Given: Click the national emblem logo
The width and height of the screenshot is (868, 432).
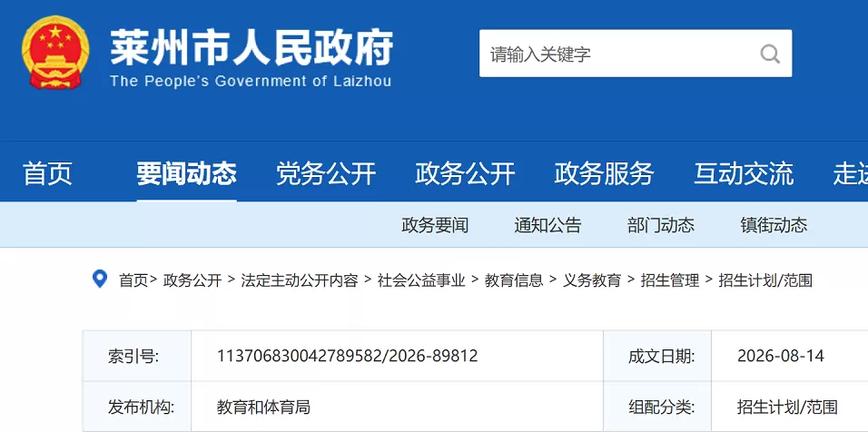Looking at the screenshot, I should tap(55, 53).
